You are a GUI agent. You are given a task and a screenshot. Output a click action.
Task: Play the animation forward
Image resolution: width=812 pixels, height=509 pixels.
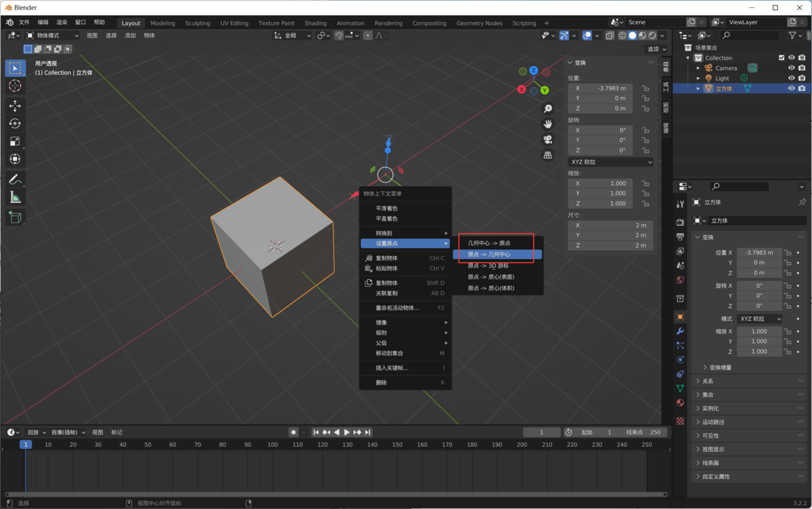click(347, 432)
